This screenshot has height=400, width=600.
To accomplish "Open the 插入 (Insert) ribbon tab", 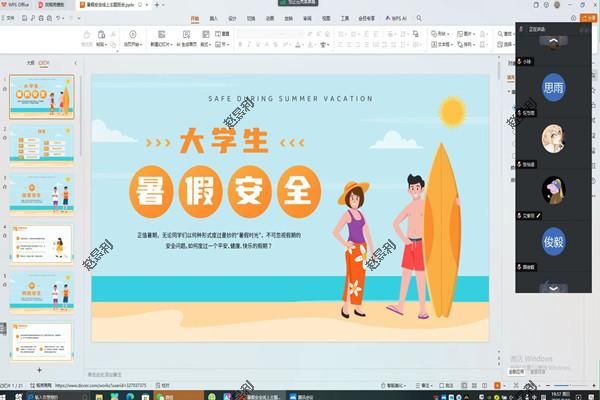I will click(x=213, y=18).
